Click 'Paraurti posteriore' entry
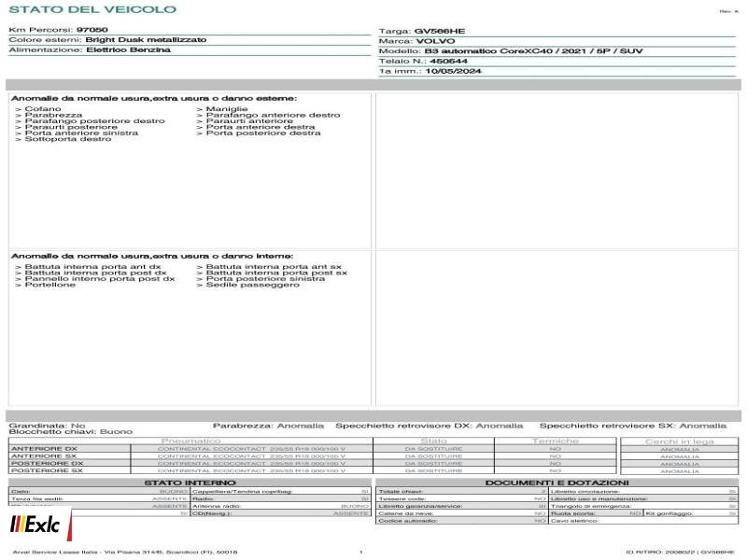The image size is (747, 560). 71,127
